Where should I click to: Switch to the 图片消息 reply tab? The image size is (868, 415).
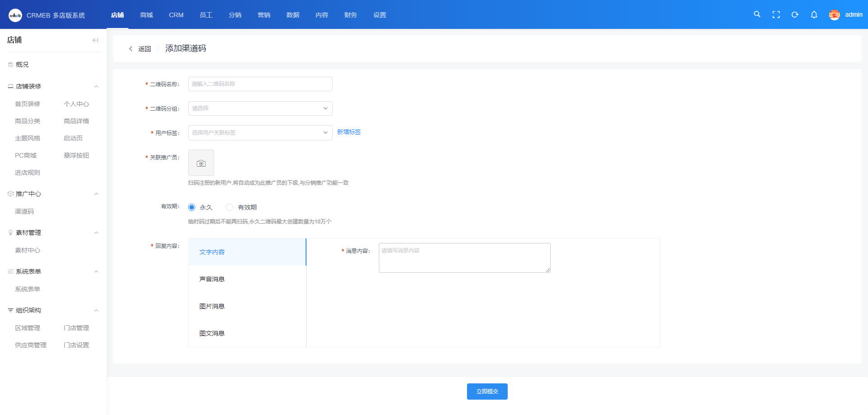point(212,306)
